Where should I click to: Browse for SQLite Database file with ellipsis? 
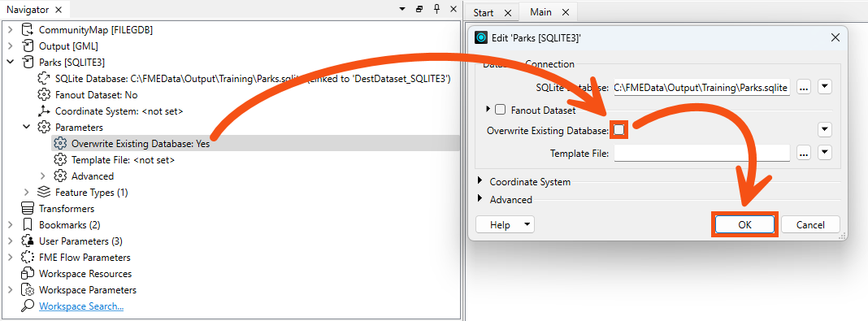(x=804, y=87)
